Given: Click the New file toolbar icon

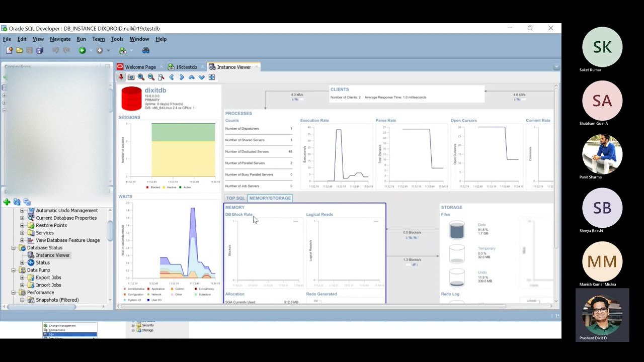Looking at the screenshot, I should pos(9,50).
